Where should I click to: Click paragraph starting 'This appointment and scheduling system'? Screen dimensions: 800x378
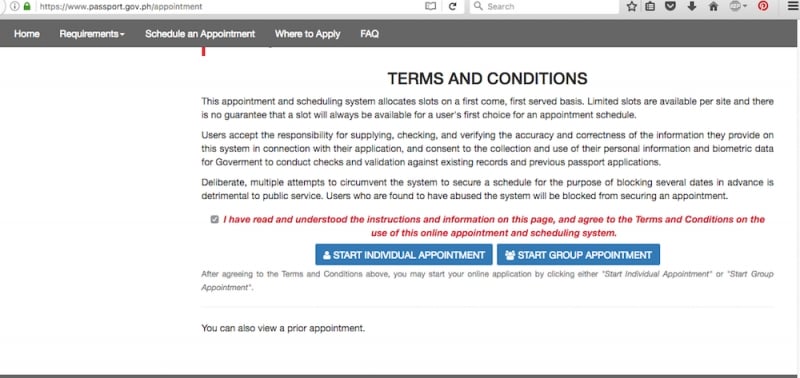coord(487,108)
